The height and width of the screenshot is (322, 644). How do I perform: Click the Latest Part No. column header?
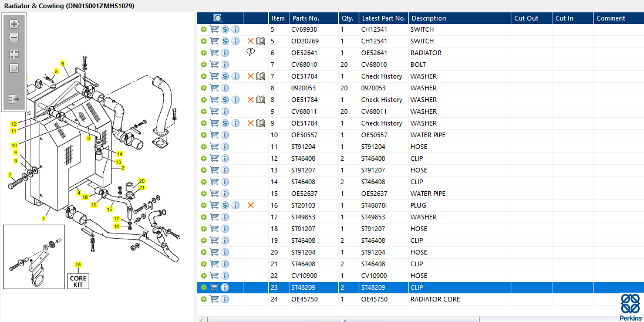383,18
